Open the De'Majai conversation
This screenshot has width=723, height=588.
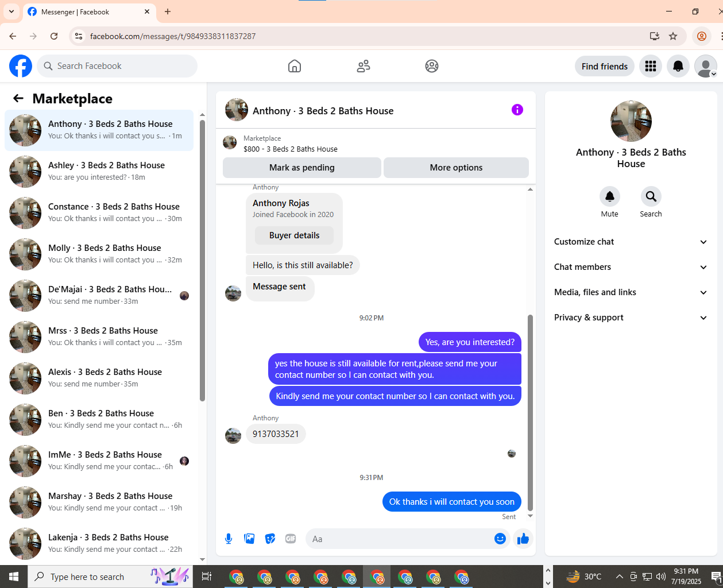[x=99, y=296]
